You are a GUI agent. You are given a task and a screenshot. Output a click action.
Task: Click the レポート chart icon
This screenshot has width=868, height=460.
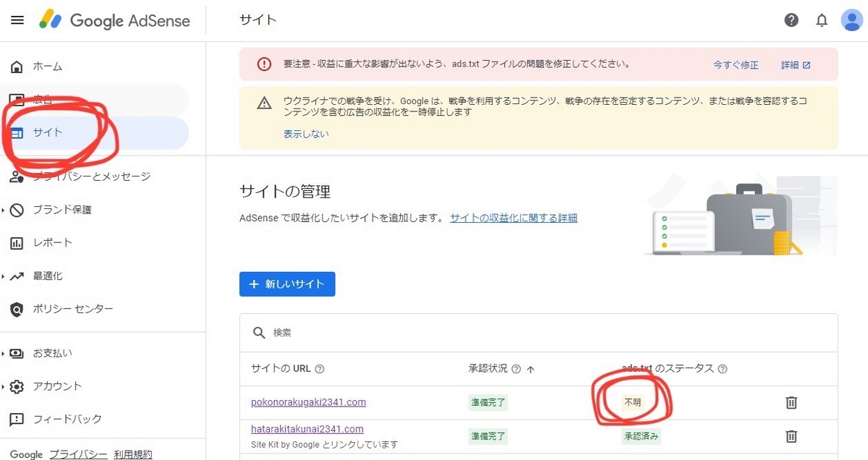coord(17,243)
